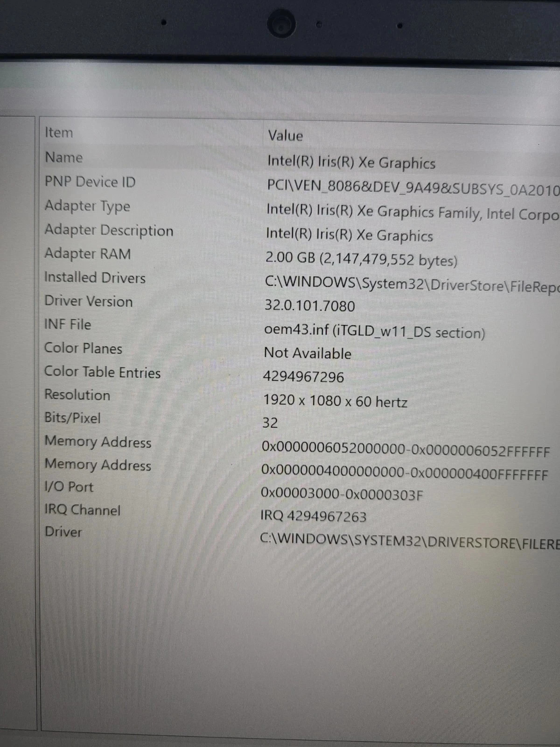Click the oem43.inf value
Image resolution: width=560 pixels, height=747 pixels.
(x=374, y=331)
